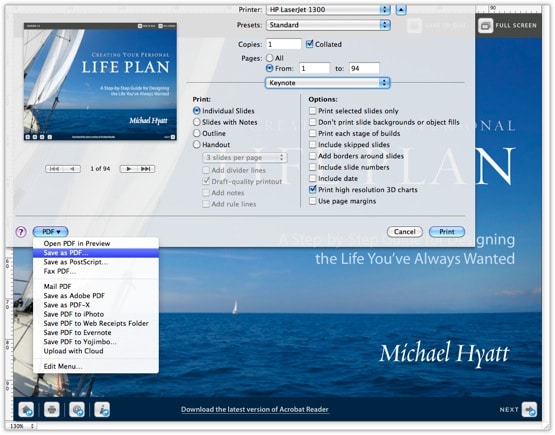Screen dimensions: 555x435
Task: Open the 130% zoom level popup
Action: coord(22,426)
